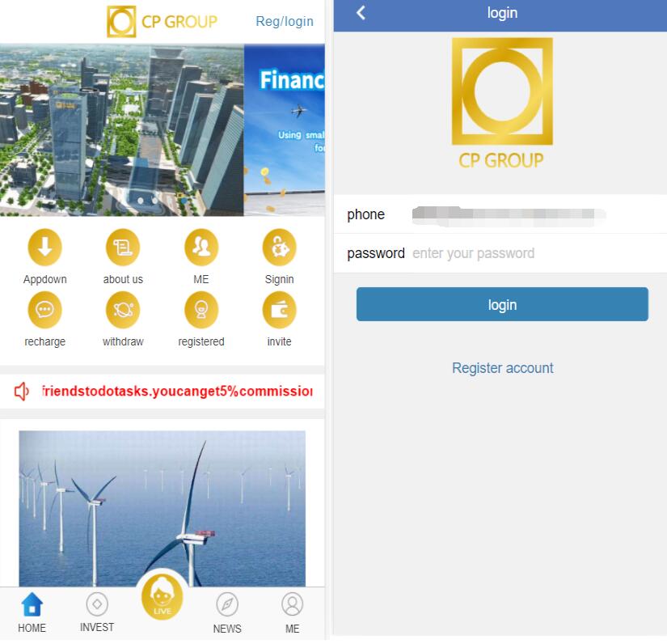Viewport: 667px width, 644px height.
Task: Open the Register account link
Action: click(x=502, y=368)
